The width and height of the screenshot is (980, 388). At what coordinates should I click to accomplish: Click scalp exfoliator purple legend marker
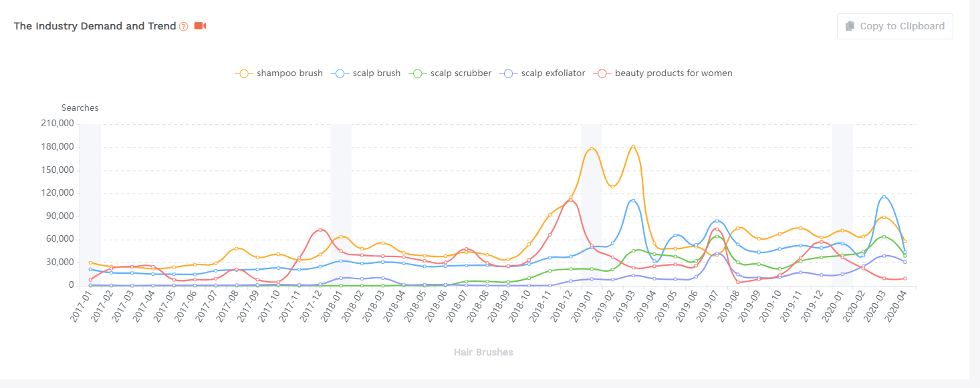coord(509,73)
